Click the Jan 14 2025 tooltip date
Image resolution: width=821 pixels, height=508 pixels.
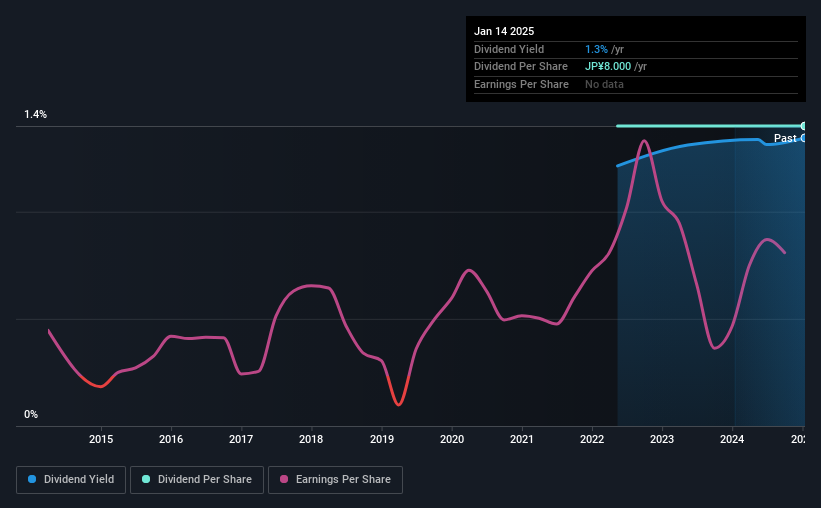click(x=504, y=31)
